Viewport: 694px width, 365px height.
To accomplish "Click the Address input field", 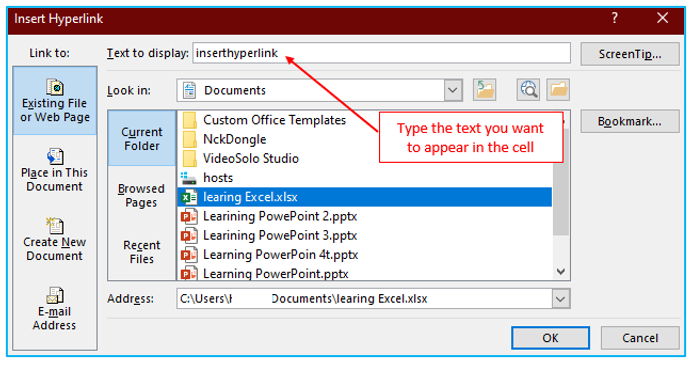I will 364,299.
